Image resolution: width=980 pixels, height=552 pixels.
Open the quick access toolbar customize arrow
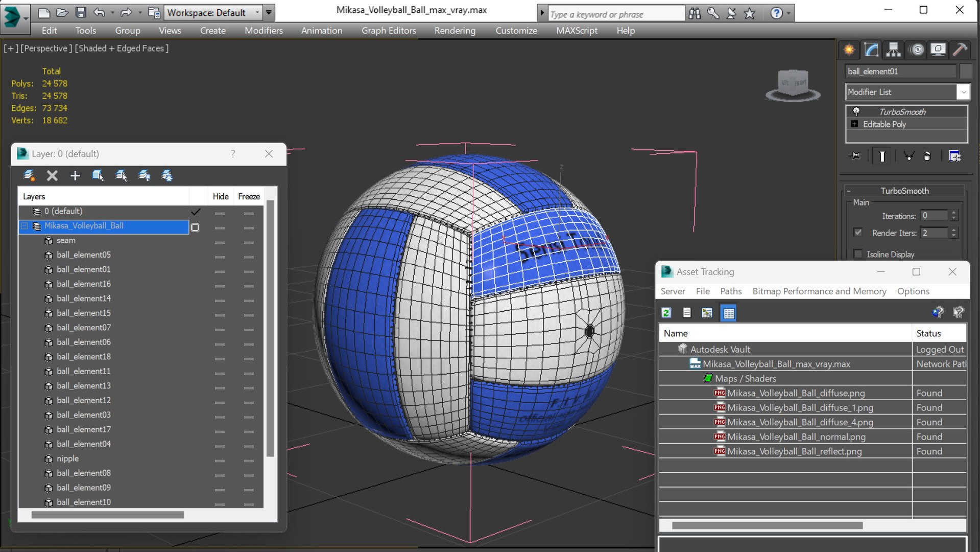[269, 12]
